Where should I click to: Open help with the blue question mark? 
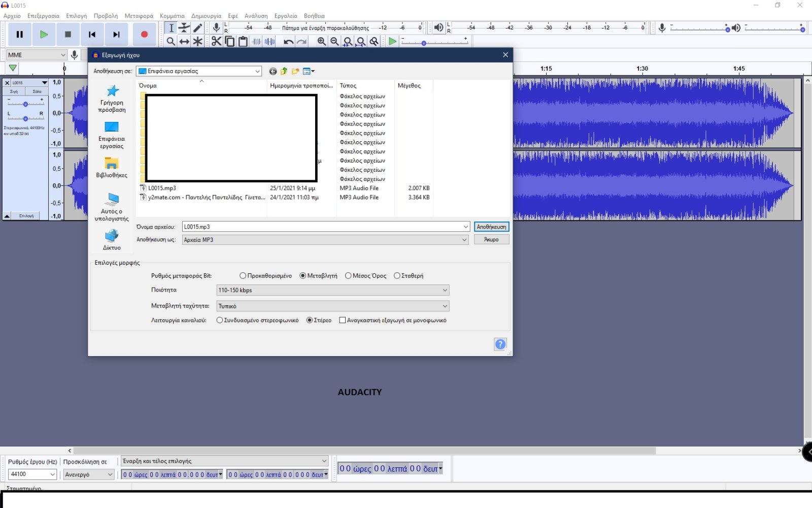pos(500,344)
